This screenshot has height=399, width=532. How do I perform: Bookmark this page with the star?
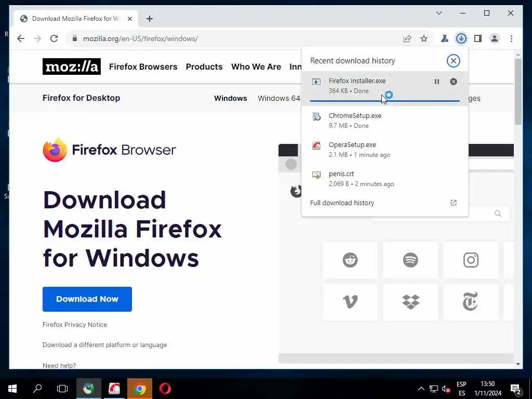pyautogui.click(x=424, y=38)
